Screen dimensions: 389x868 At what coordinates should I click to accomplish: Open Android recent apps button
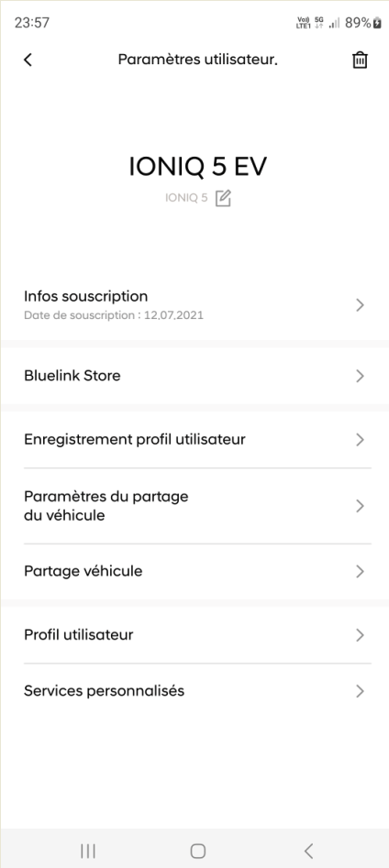(87, 851)
